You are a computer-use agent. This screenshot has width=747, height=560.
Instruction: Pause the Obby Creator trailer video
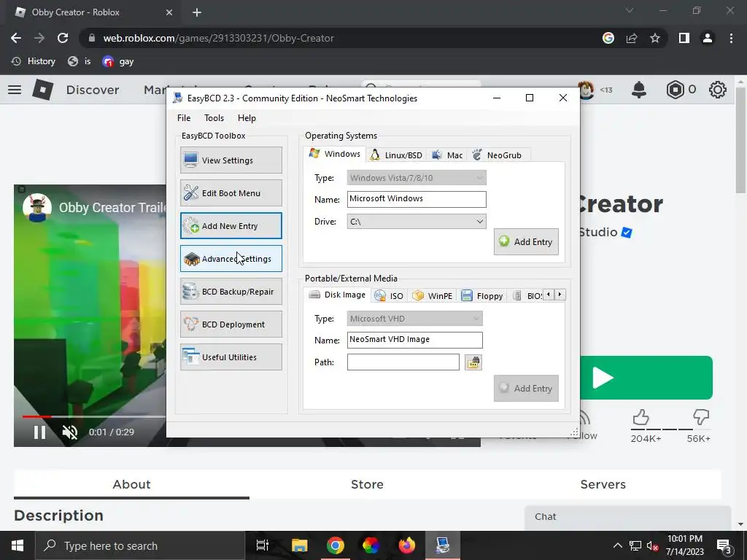click(39, 432)
